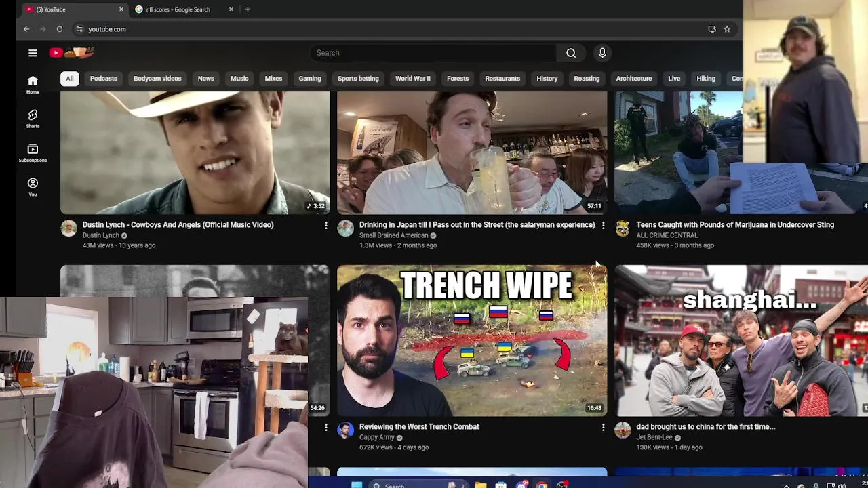Open Shorts in the YouTube sidebar
This screenshot has width=868, height=488.
coord(33,119)
